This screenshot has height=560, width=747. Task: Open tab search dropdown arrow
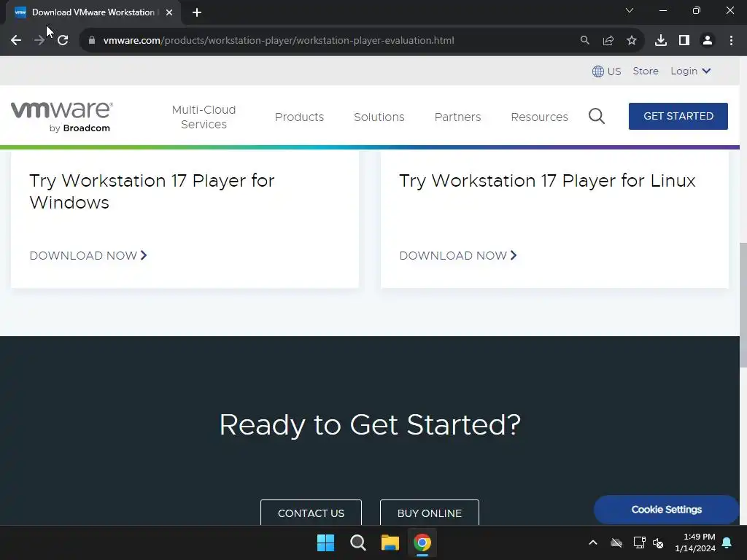[x=630, y=10]
